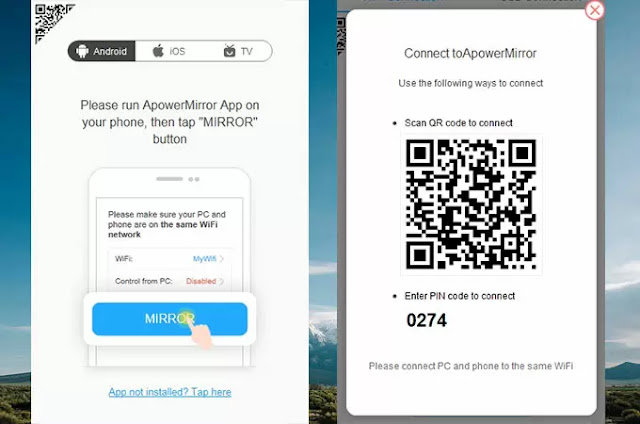Click the partially hidden QR icon behind dialog
This screenshot has height=424, width=640.
coord(341,37)
